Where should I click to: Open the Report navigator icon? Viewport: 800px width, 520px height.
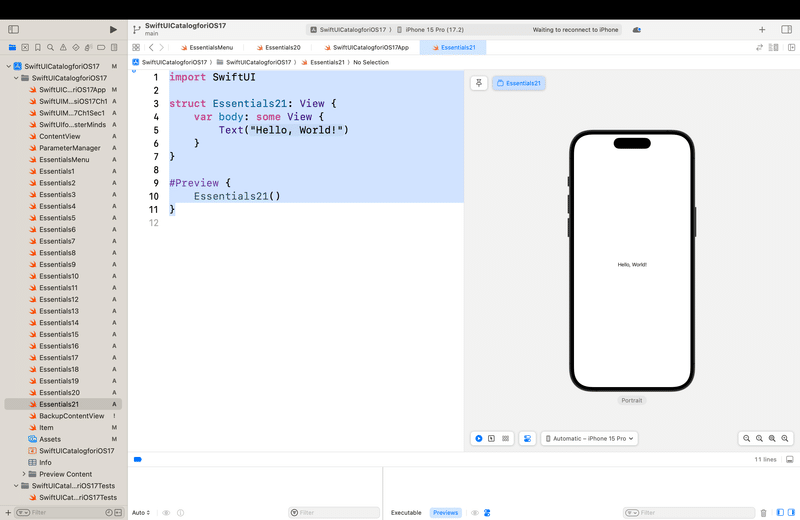pos(114,47)
